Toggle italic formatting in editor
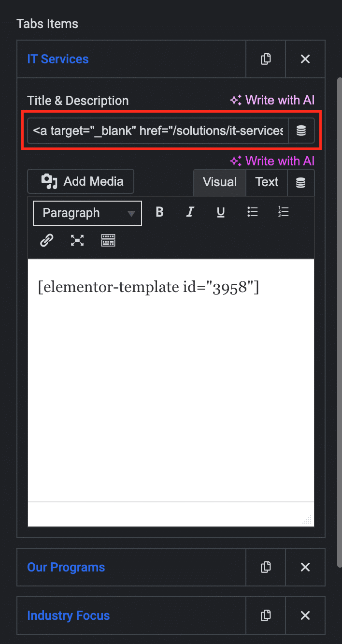342x644 pixels. click(190, 212)
